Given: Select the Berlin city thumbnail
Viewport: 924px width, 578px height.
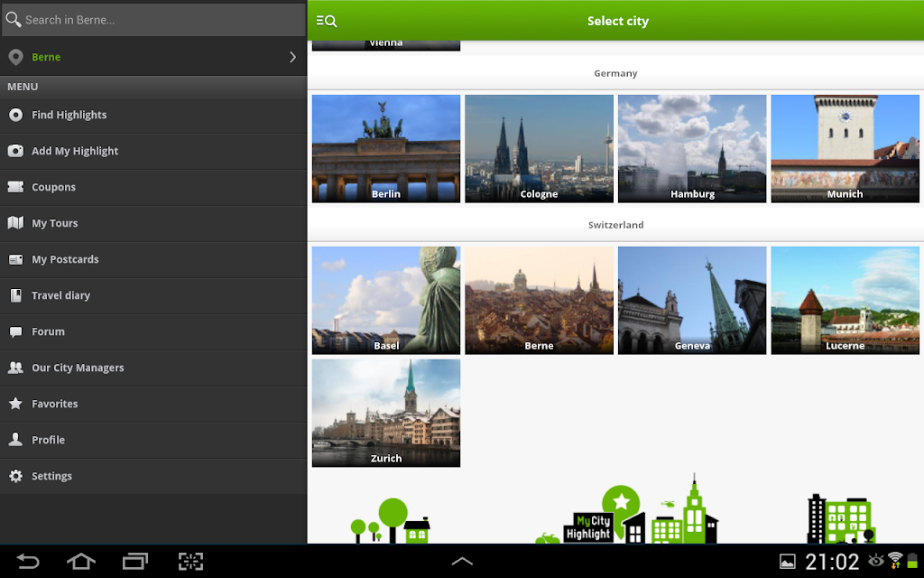Looking at the screenshot, I should click(x=386, y=149).
